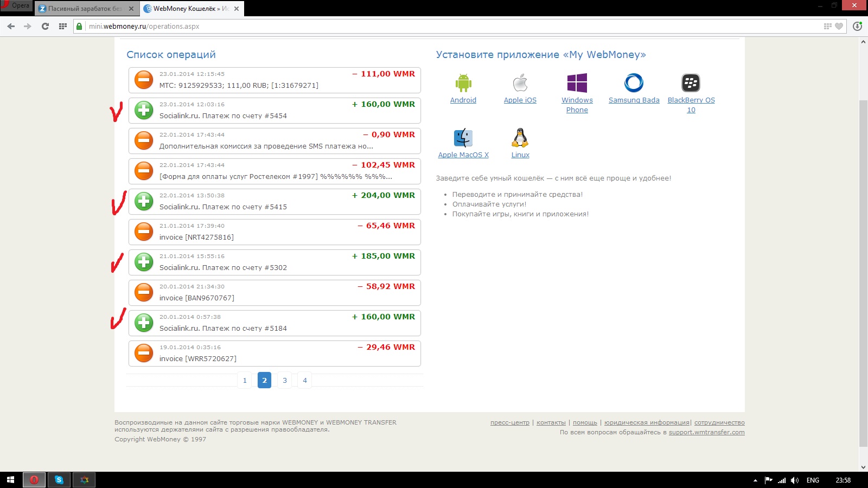Viewport: 868px width, 488px height.
Task: Show hidden tray icons arrow
Action: pyautogui.click(x=755, y=480)
